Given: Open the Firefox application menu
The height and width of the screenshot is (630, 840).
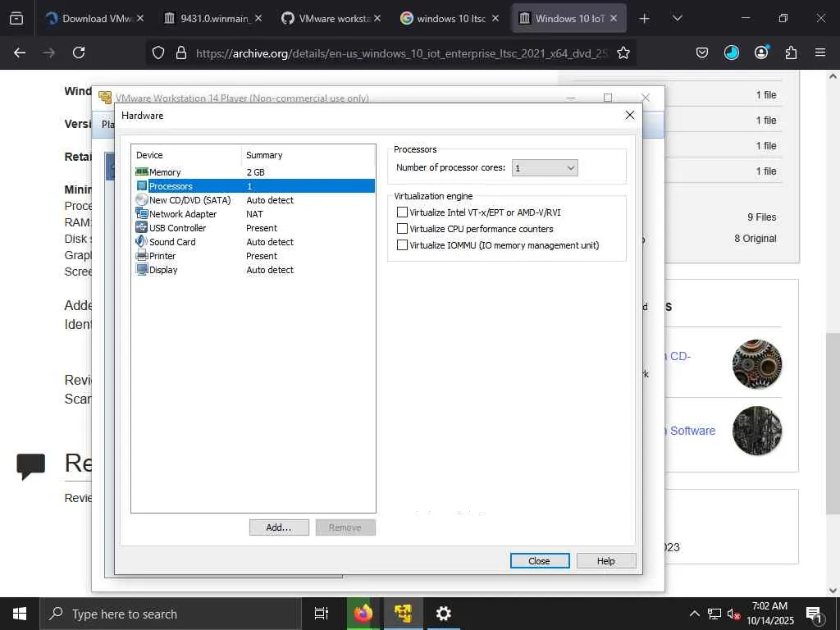Looking at the screenshot, I should click(820, 52).
